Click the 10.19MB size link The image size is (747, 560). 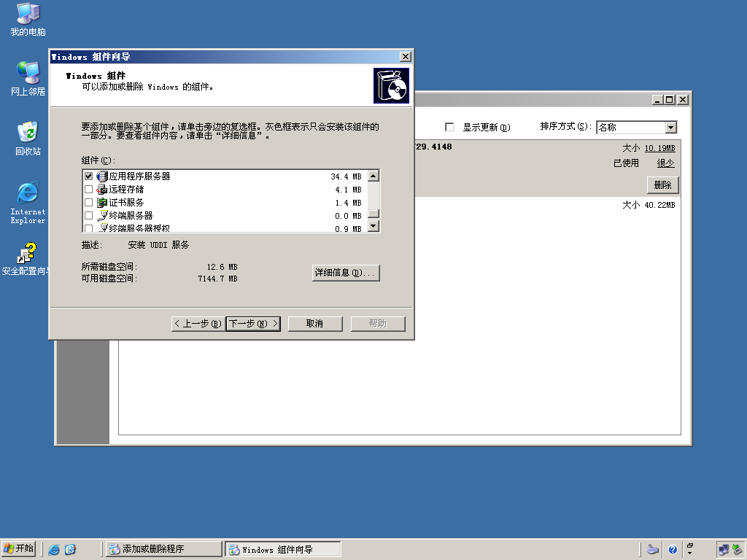(x=659, y=148)
